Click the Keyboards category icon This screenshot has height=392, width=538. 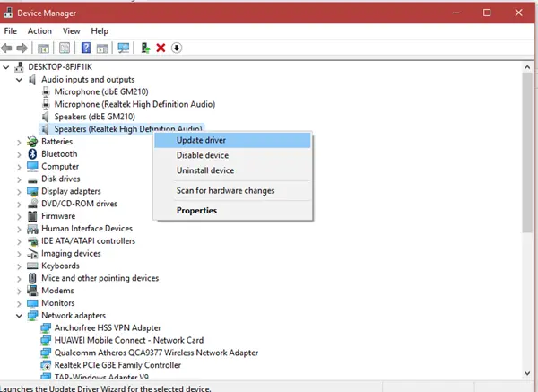coord(32,266)
